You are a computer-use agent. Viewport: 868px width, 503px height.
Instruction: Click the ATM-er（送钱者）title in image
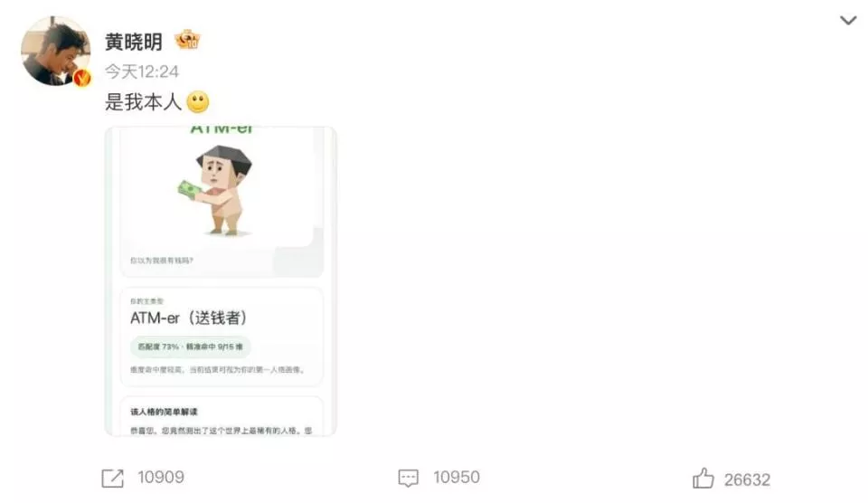click(x=189, y=318)
